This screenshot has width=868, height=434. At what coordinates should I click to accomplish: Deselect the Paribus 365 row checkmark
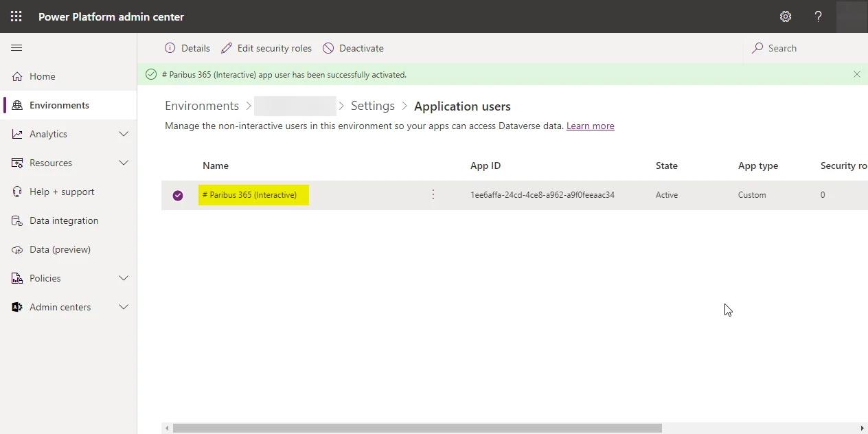coord(178,195)
